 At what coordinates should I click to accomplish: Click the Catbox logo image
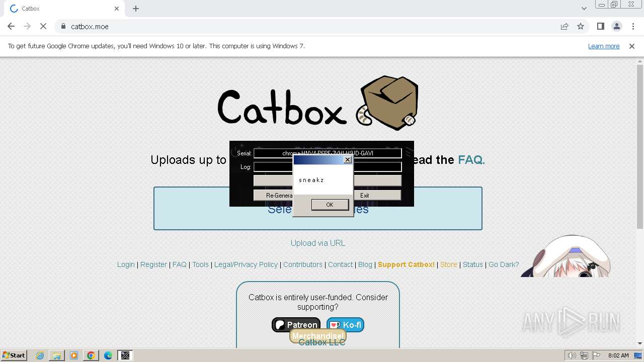coord(318,103)
